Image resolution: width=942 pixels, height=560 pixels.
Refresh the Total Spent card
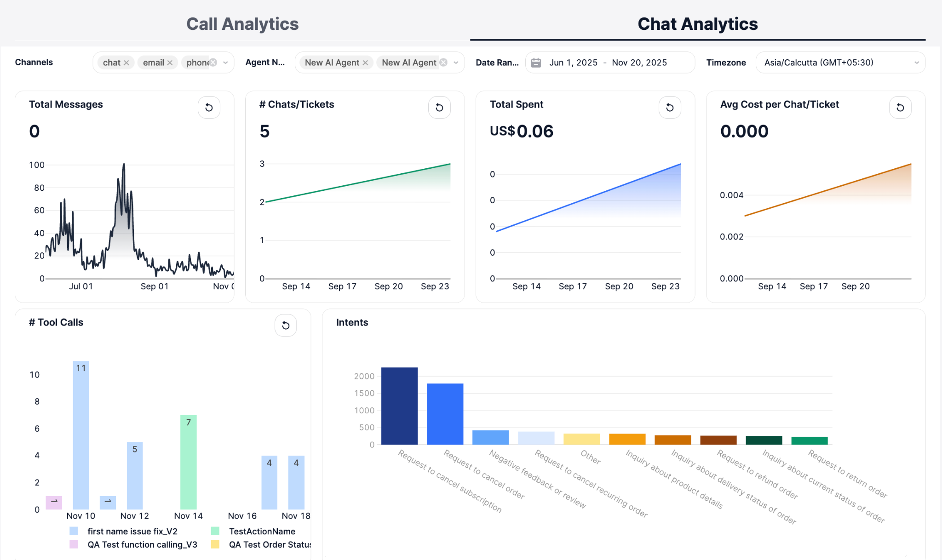click(x=670, y=108)
